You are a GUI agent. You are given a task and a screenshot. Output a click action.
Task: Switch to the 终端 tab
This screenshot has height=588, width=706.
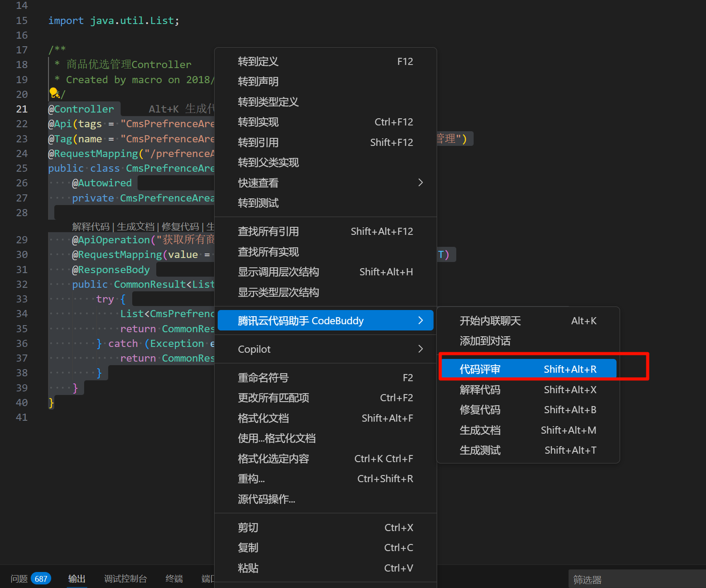pos(174,579)
